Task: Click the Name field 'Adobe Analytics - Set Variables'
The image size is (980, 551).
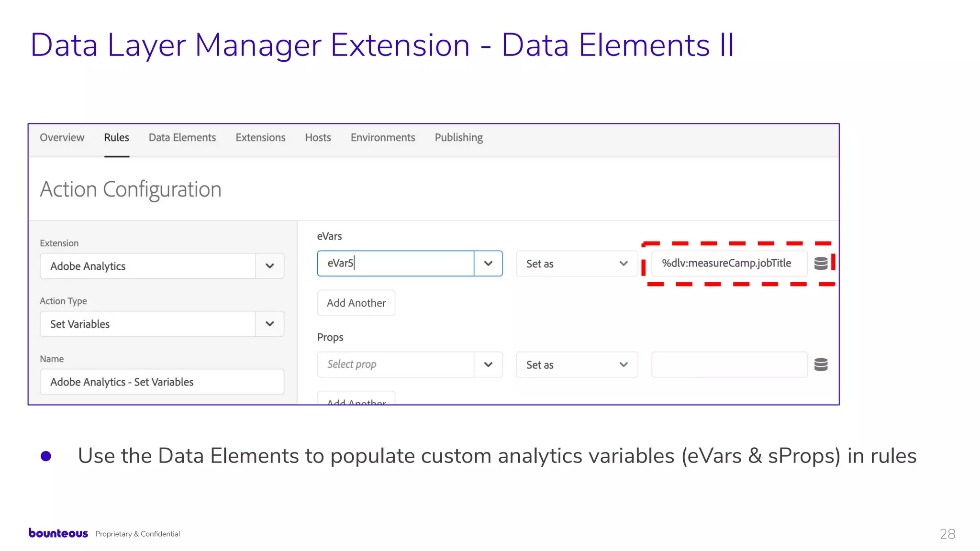Action: pyautogui.click(x=162, y=382)
